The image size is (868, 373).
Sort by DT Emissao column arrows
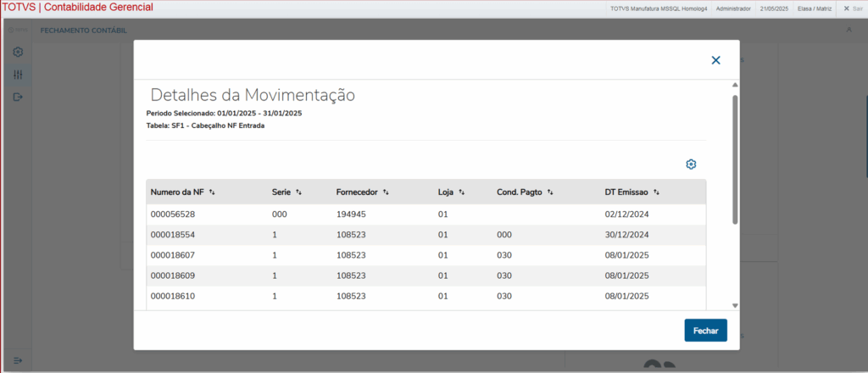click(x=657, y=192)
